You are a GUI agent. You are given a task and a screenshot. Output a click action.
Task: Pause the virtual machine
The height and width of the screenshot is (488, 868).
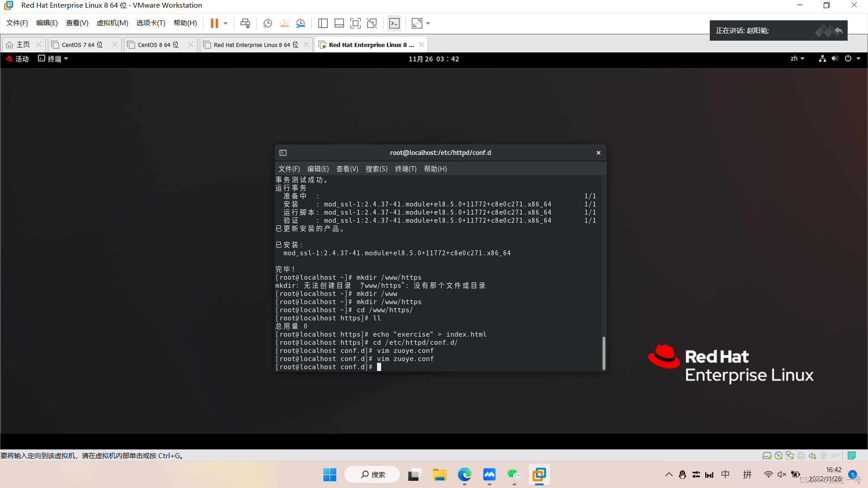[x=214, y=23]
